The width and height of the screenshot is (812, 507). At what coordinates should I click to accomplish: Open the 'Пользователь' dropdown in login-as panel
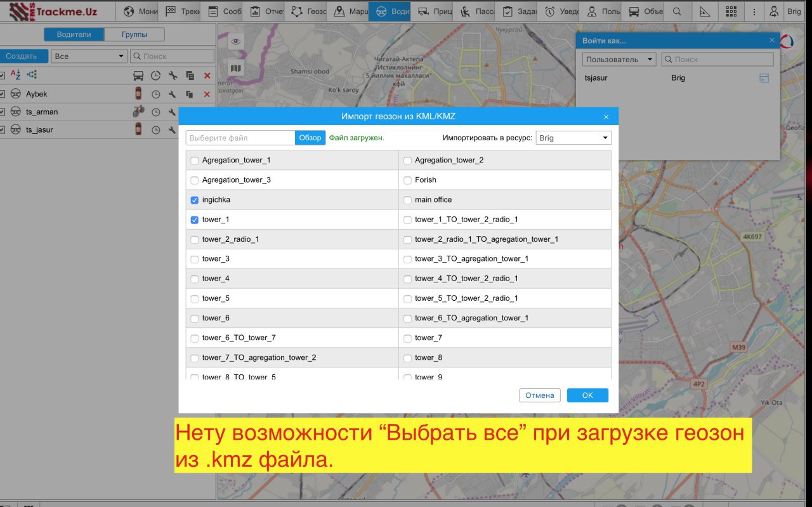[619, 59]
